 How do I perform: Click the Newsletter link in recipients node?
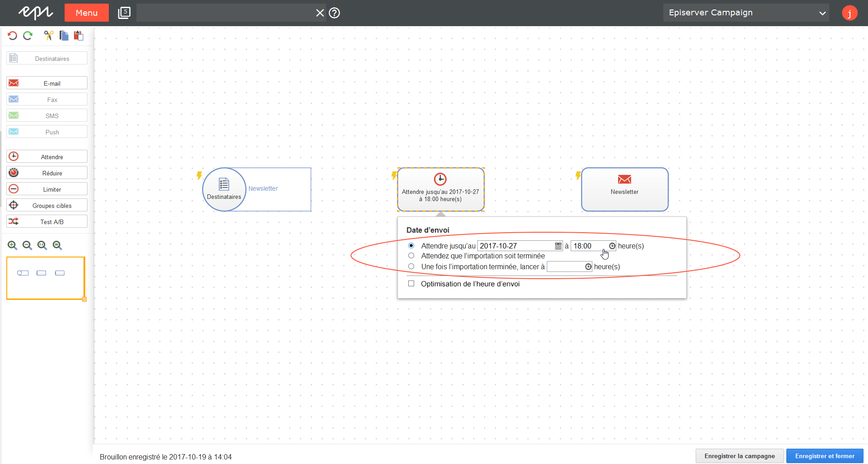pyautogui.click(x=263, y=188)
